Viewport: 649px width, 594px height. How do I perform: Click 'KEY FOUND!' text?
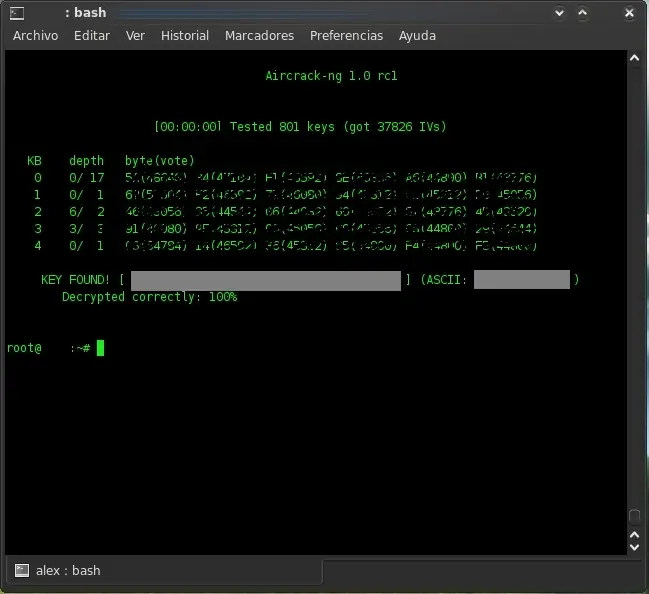[x=75, y=280]
